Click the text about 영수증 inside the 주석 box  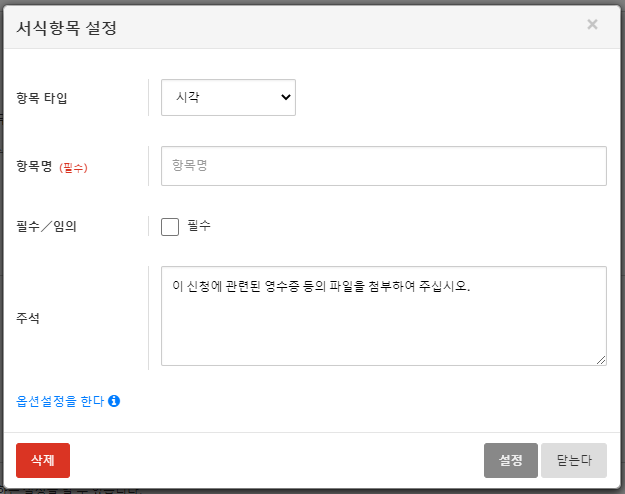[x=321, y=287]
